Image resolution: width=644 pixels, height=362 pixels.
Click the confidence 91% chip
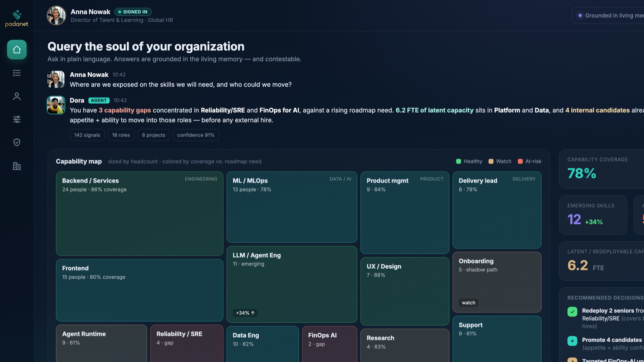click(196, 135)
